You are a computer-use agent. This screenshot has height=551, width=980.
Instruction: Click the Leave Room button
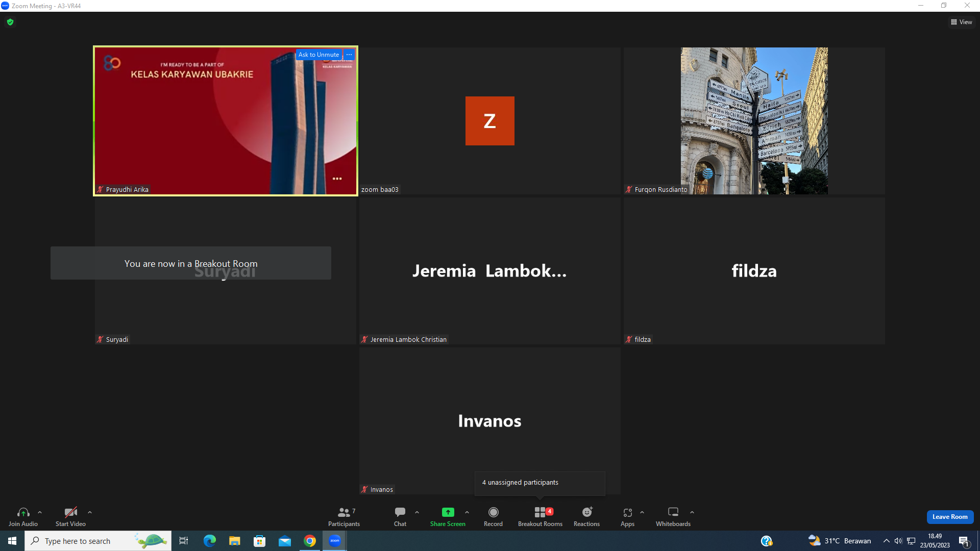[950, 517]
